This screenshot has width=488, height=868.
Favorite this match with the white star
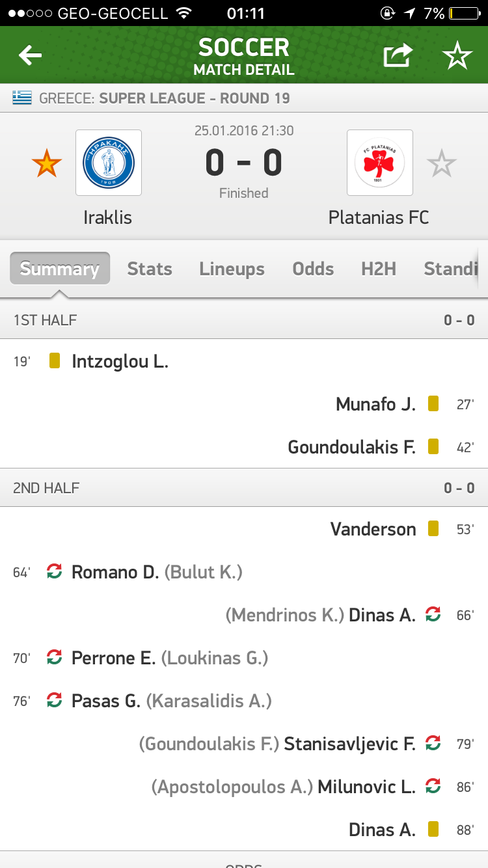click(x=457, y=56)
